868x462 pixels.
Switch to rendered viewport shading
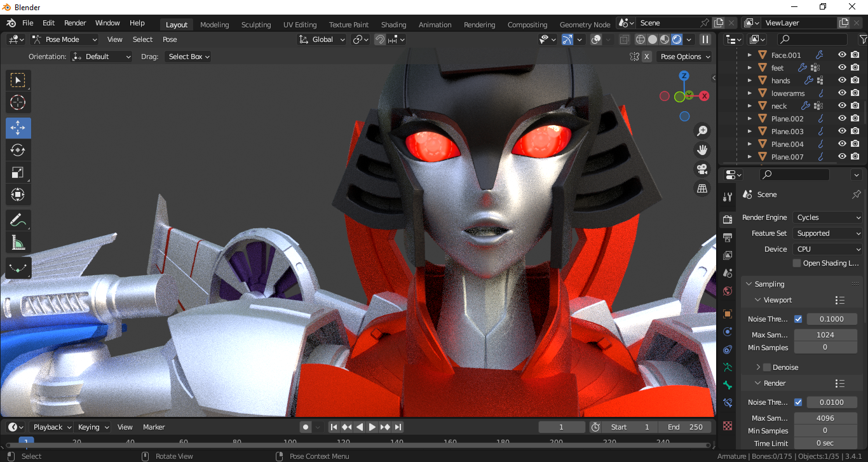click(677, 39)
